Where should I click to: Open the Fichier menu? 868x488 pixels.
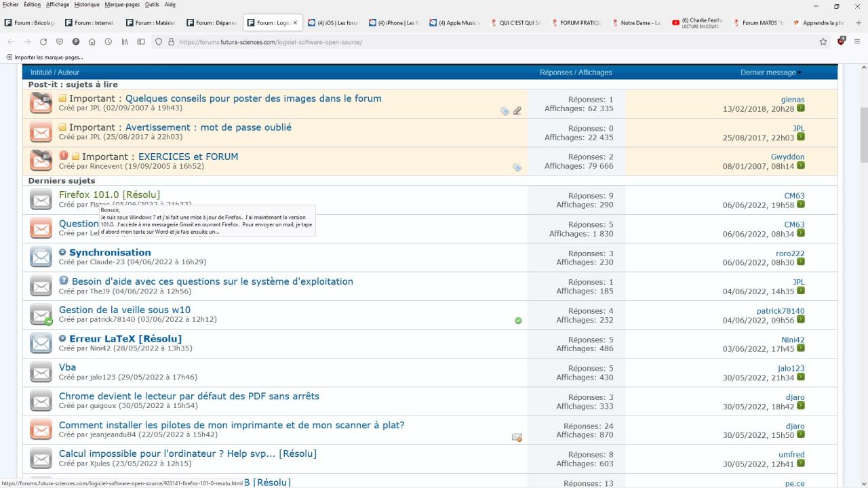coord(11,5)
